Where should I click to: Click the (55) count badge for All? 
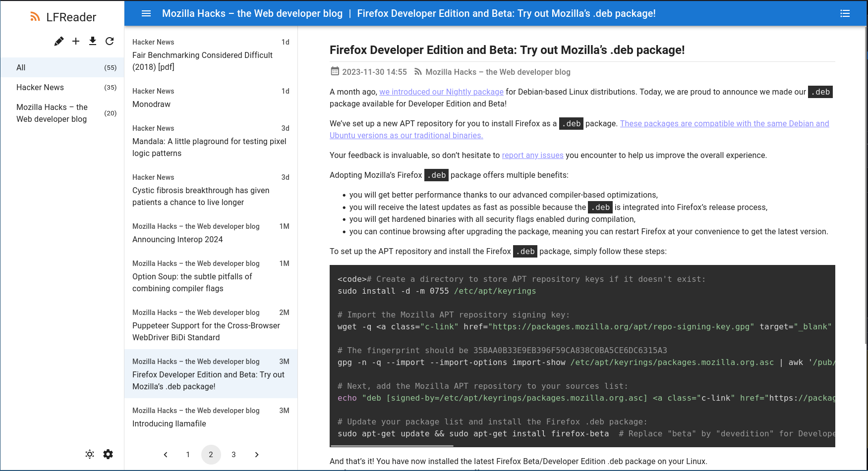point(110,67)
